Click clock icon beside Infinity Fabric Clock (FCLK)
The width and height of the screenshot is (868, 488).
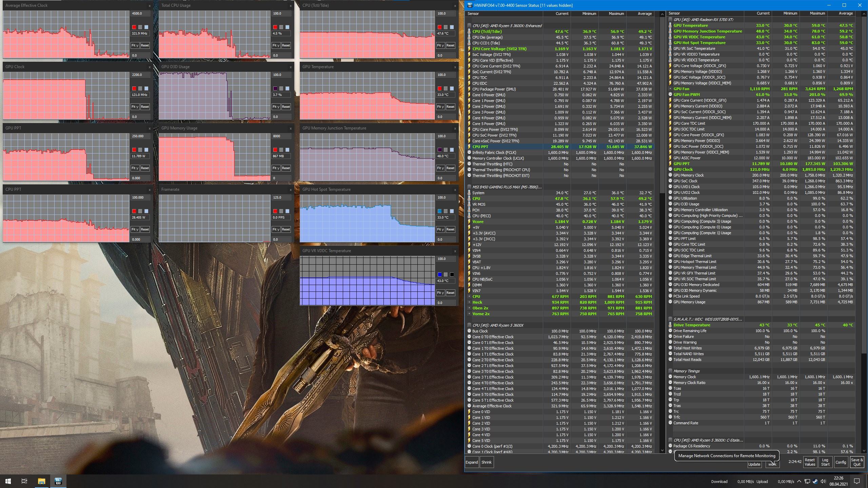pyautogui.click(x=469, y=152)
